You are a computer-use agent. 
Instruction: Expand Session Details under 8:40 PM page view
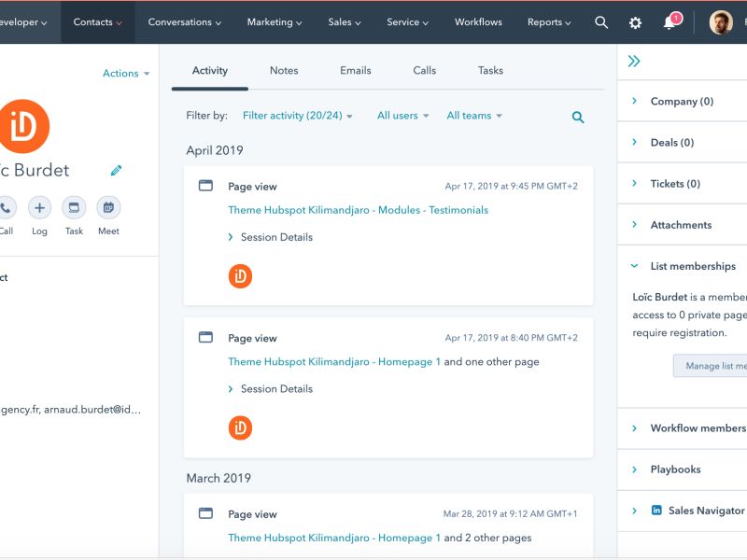(271, 389)
